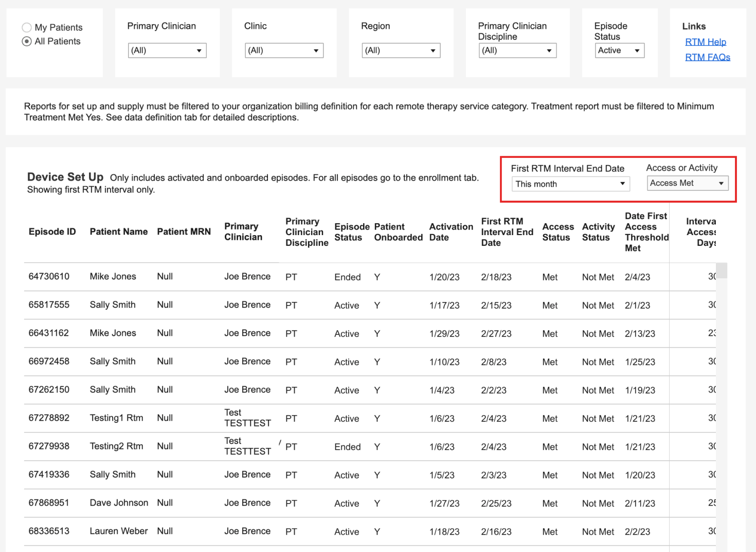This screenshot has height=552, width=756.
Task: Open the RTM FAQs link
Action: point(707,57)
